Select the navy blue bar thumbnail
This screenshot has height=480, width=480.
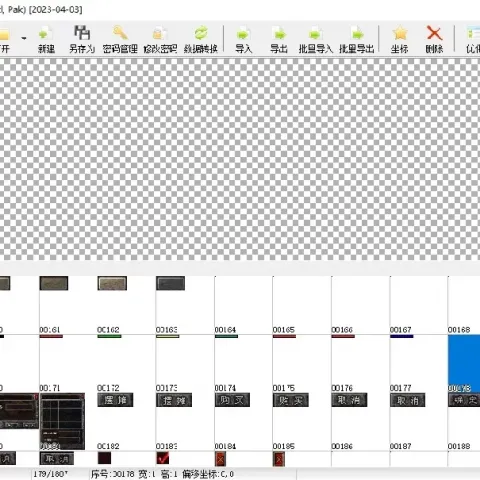pyautogui.click(x=402, y=336)
